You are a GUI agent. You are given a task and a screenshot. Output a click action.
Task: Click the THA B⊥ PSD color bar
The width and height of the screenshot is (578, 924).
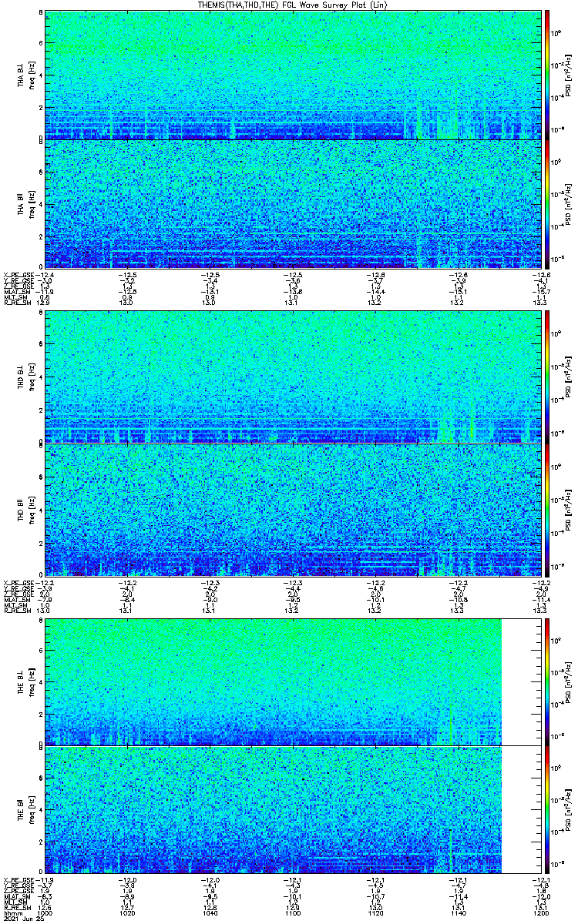pos(548,75)
